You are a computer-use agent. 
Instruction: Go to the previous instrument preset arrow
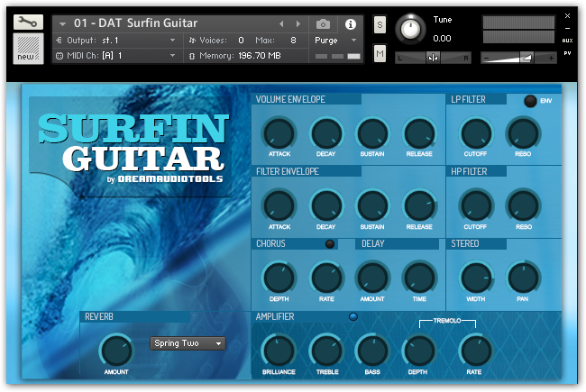(x=281, y=23)
